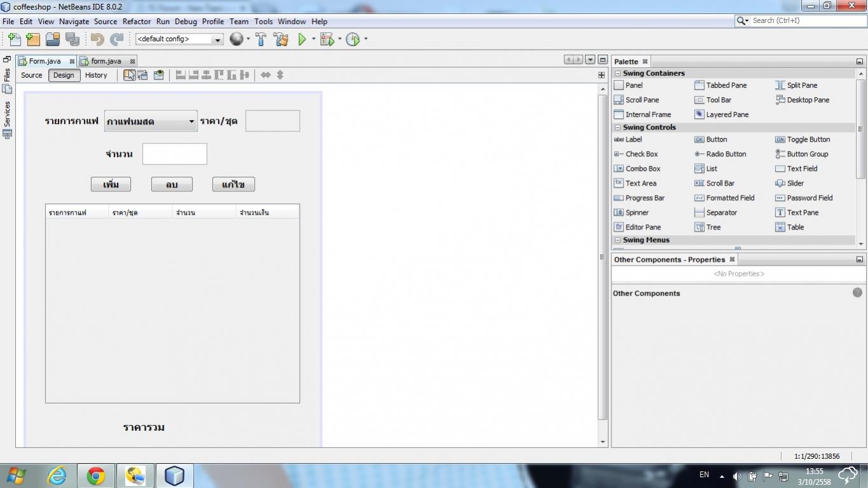Open the Refactor menu
This screenshot has height=488, width=868.
click(x=137, y=21)
